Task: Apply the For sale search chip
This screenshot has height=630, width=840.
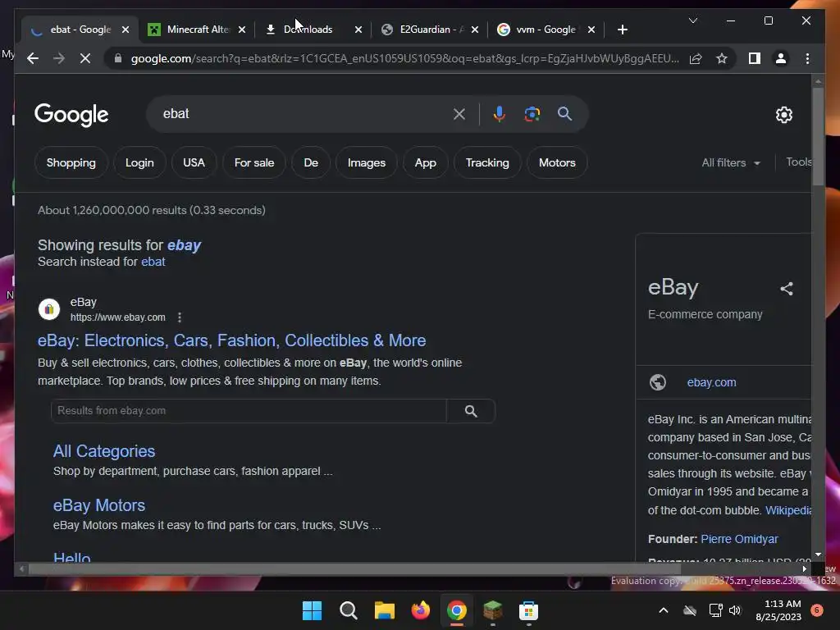Action: 254,163
